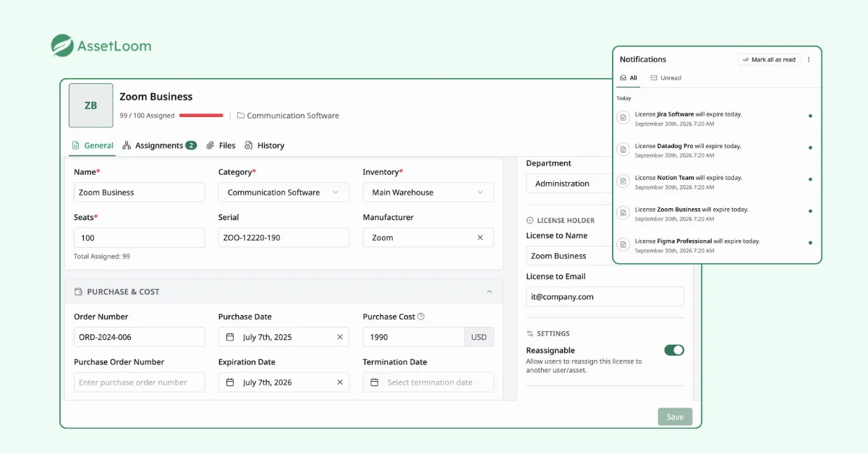This screenshot has width=868, height=454.
Task: Select the All notifications tab
Action: [629, 78]
